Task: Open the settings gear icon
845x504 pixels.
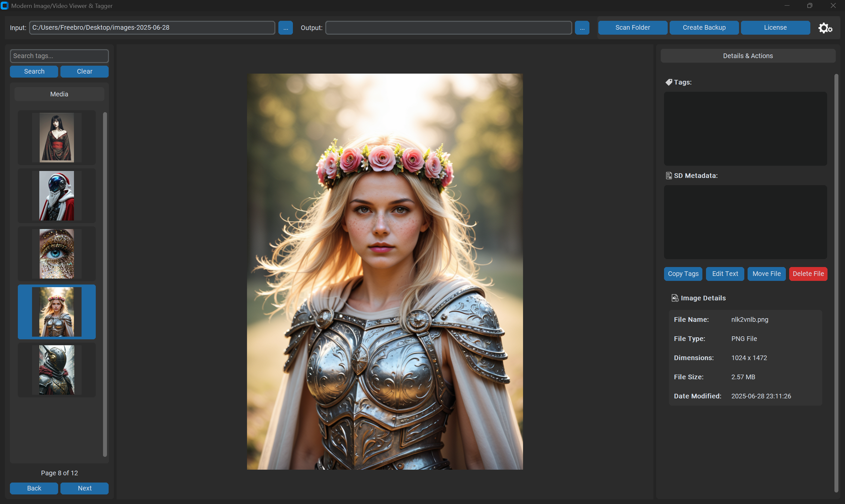Action: pos(825,28)
